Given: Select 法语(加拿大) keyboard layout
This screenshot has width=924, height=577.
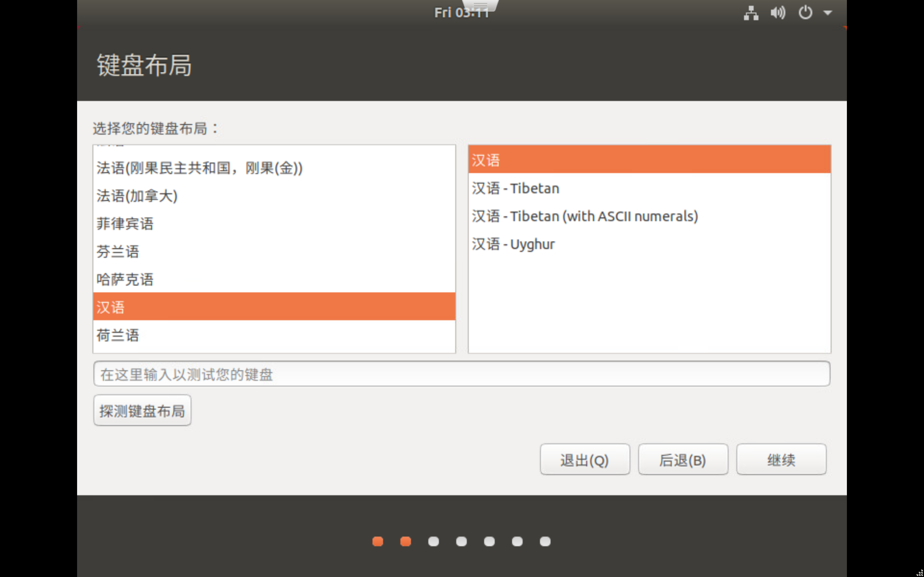Looking at the screenshot, I should coord(274,196).
